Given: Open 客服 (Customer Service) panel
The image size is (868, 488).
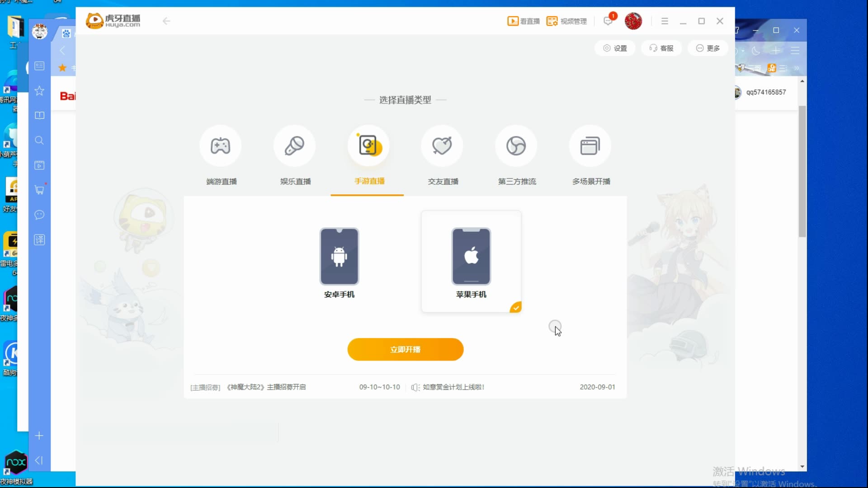Looking at the screenshot, I should pyautogui.click(x=661, y=47).
